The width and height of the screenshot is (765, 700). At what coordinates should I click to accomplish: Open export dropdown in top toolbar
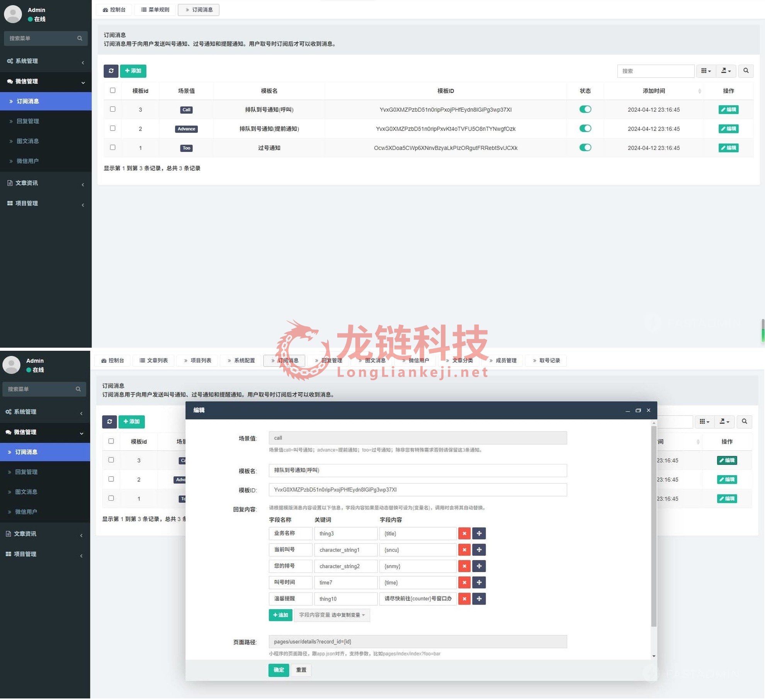point(726,71)
